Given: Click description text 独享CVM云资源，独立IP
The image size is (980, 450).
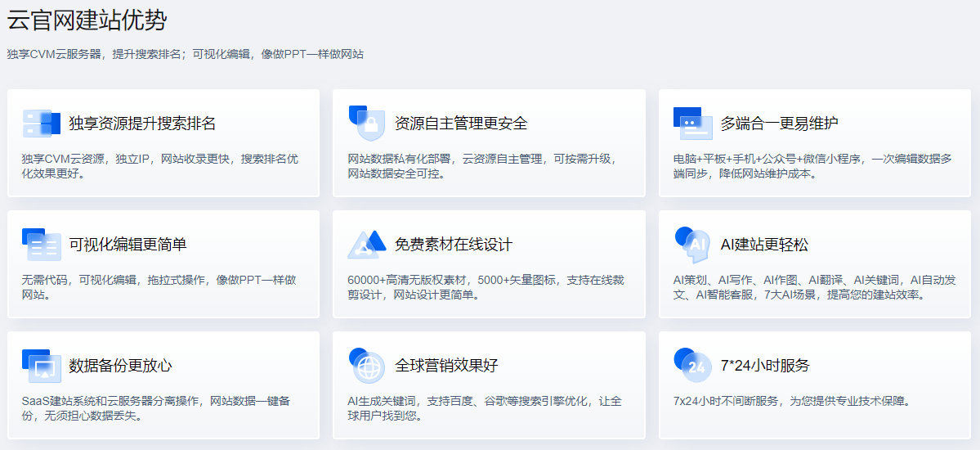Looking at the screenshot, I should tap(160, 166).
